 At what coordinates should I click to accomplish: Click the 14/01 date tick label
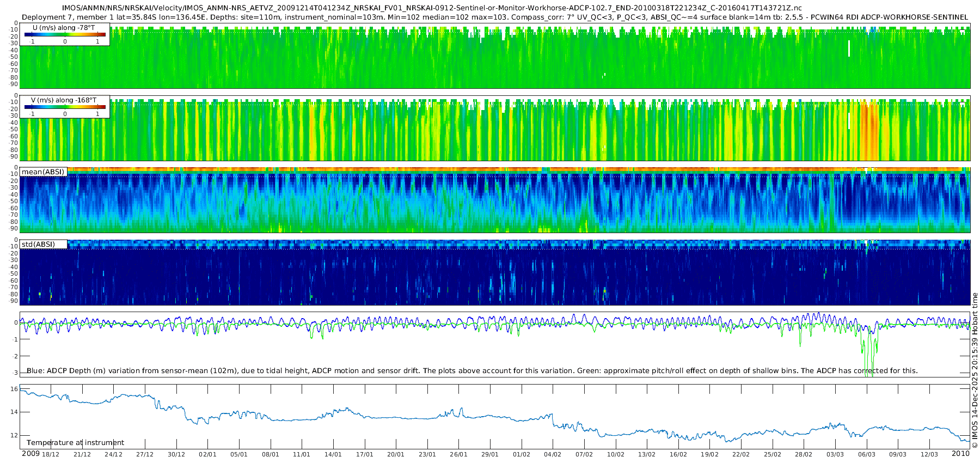click(x=333, y=454)
